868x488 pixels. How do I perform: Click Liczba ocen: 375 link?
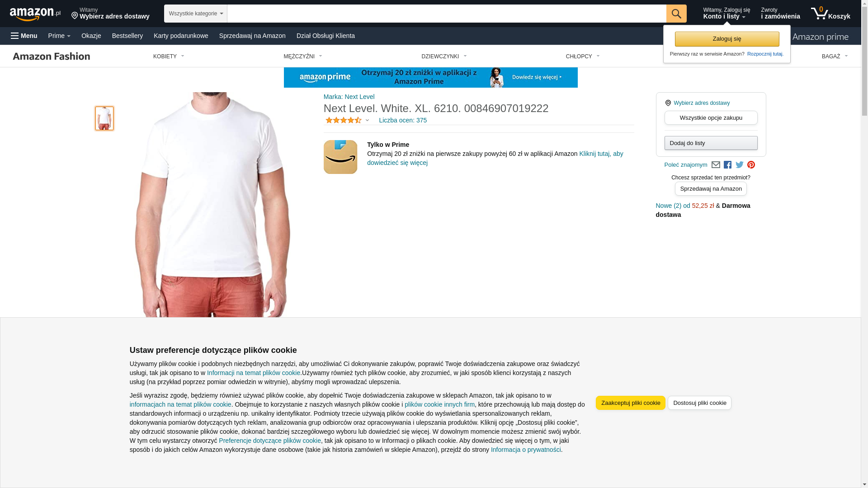tap(403, 120)
